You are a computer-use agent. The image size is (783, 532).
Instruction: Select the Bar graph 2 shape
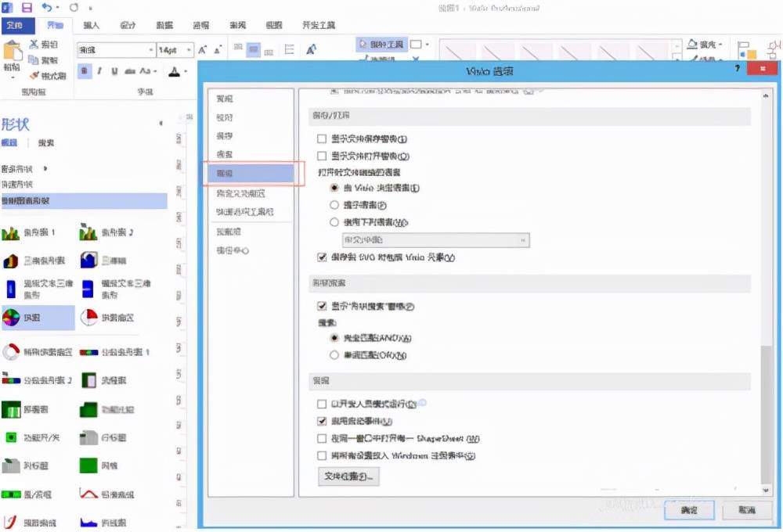tap(106, 232)
